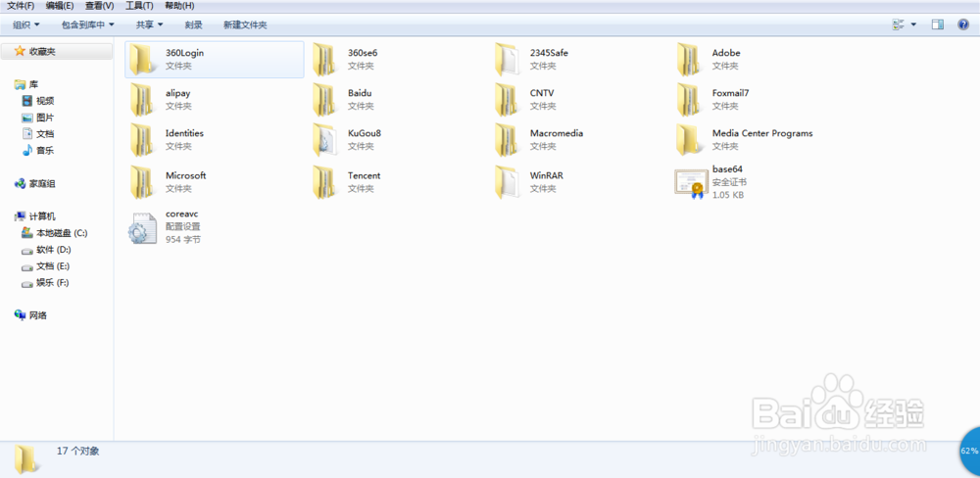Select the Foxmail7 folder icon
980x478 pixels.
pos(689,100)
